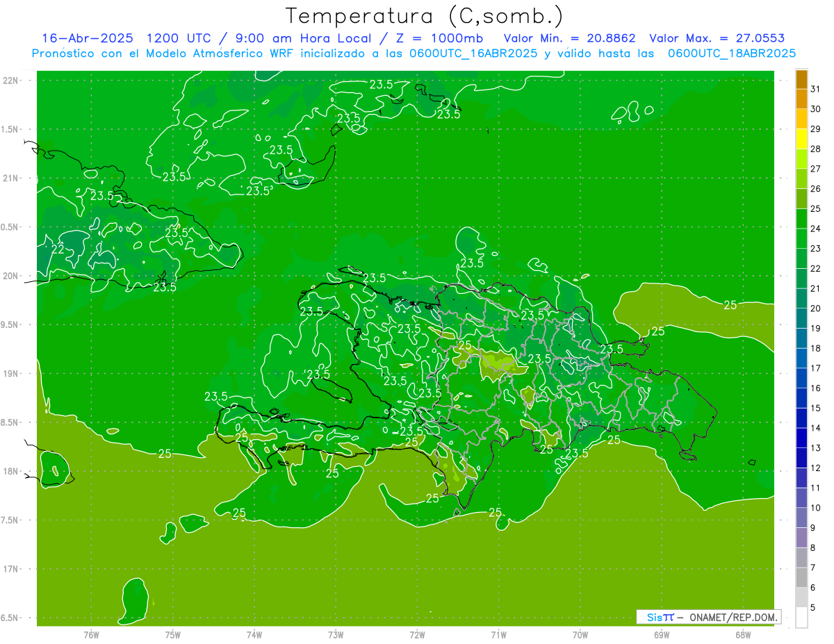This screenshot has width=834, height=644.
Task: Click the '20N' latitude axis label
Action: 10,276
